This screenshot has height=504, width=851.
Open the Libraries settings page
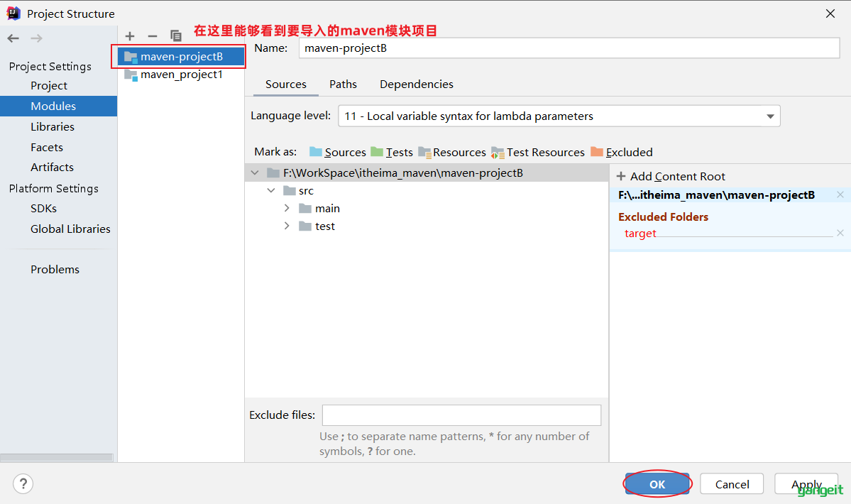(53, 127)
